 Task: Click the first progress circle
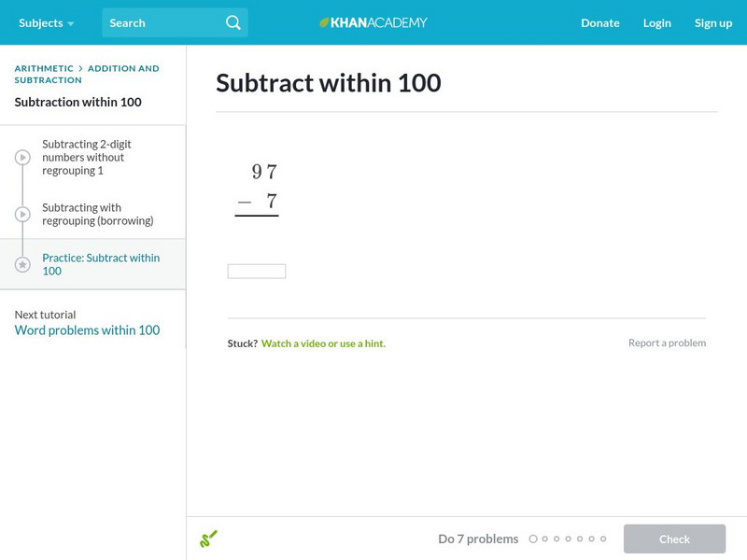[x=533, y=539]
